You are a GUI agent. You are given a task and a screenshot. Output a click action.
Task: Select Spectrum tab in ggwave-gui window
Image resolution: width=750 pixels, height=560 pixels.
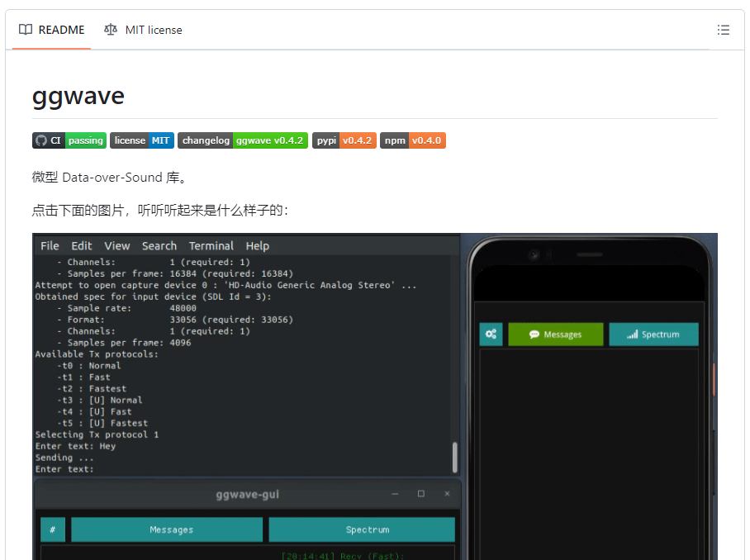[x=362, y=529]
